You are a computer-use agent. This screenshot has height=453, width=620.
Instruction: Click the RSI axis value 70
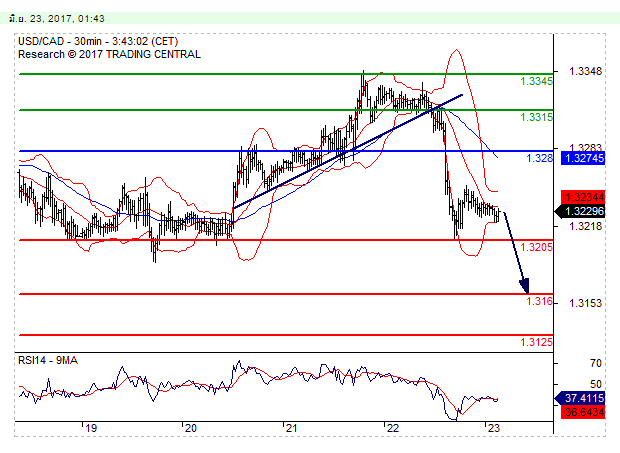click(595, 363)
